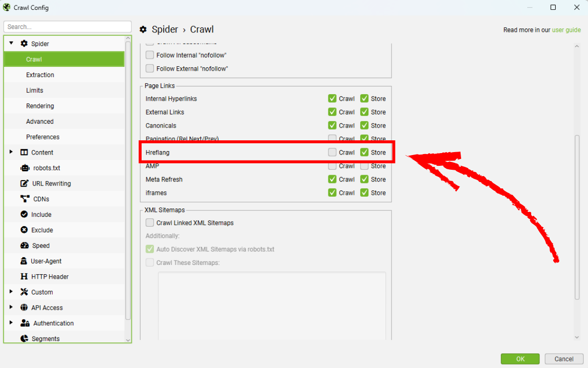Click the User-Agent spy icon
The height and width of the screenshot is (368, 588).
[x=24, y=261]
